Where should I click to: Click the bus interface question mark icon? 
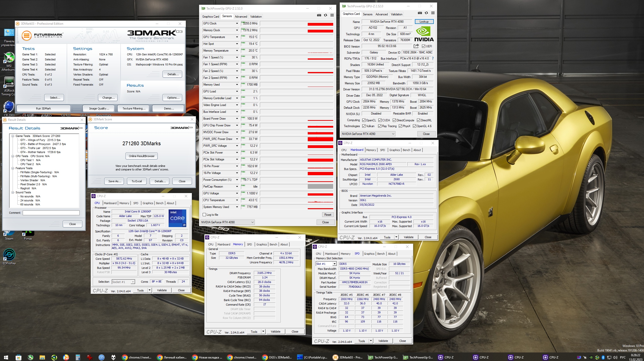point(433,58)
